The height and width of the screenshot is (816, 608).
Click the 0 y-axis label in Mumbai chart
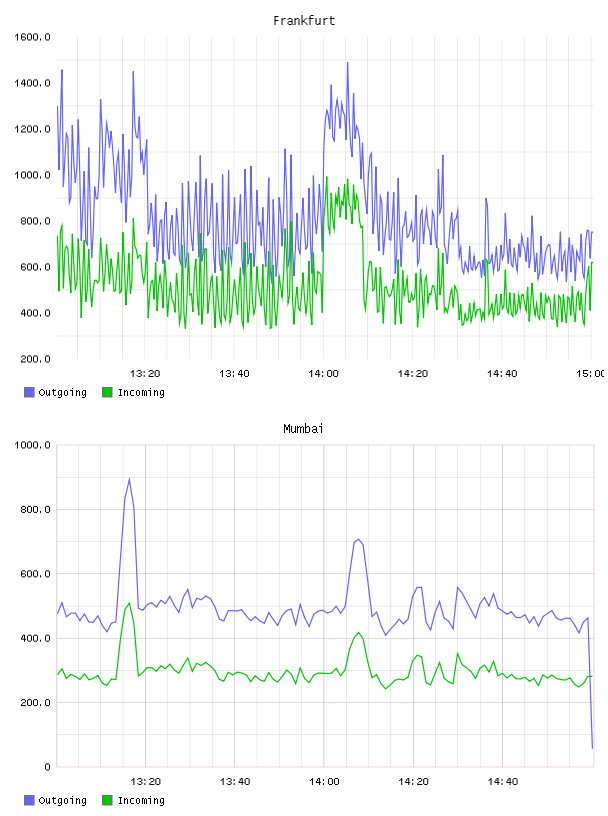tap(47, 767)
